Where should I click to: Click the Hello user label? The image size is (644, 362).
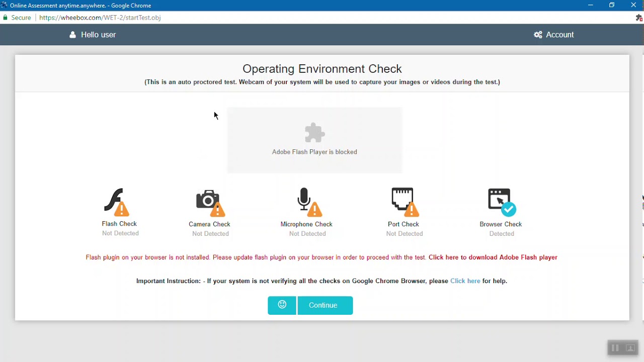[99, 35]
